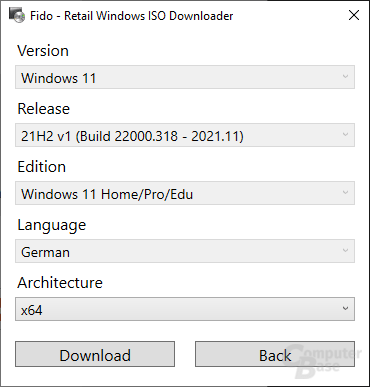Screen dimensions: 370x387
Task: Open the Language dropdown showing German
Action: (185, 251)
